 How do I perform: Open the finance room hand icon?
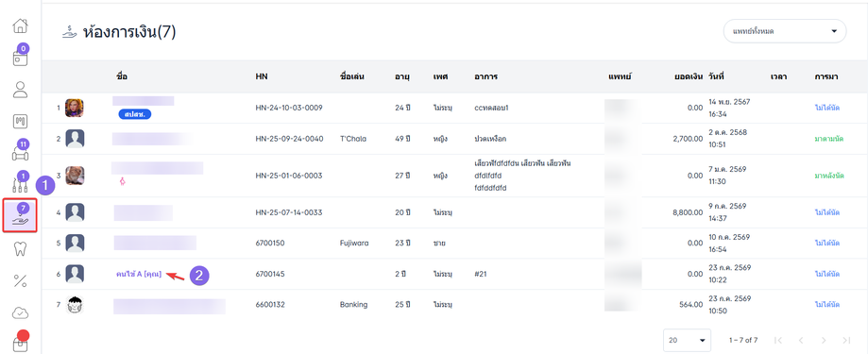coord(20,216)
